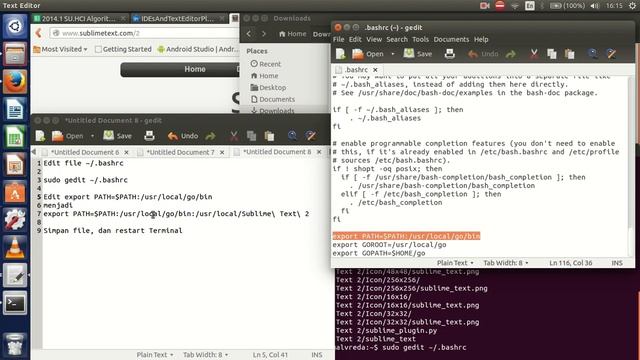
Task: Click Cut scissors in Untitled Document gedit
Action: tap(233, 136)
